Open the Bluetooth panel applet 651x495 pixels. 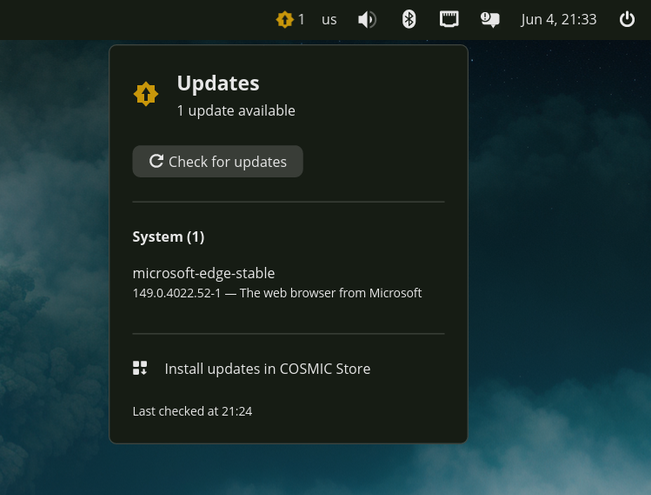409,20
